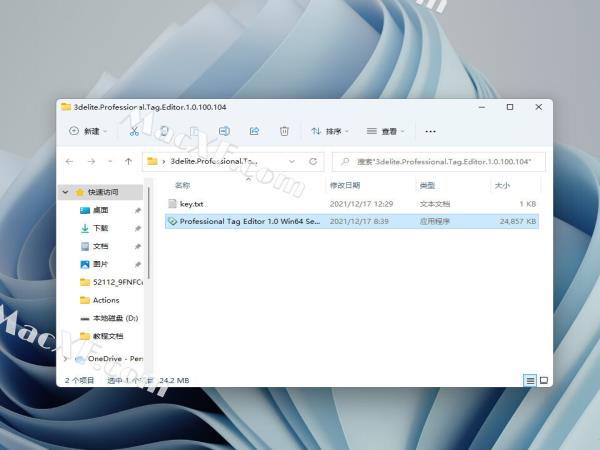
Task: Delete selected file with trash icon
Action: pos(284,131)
